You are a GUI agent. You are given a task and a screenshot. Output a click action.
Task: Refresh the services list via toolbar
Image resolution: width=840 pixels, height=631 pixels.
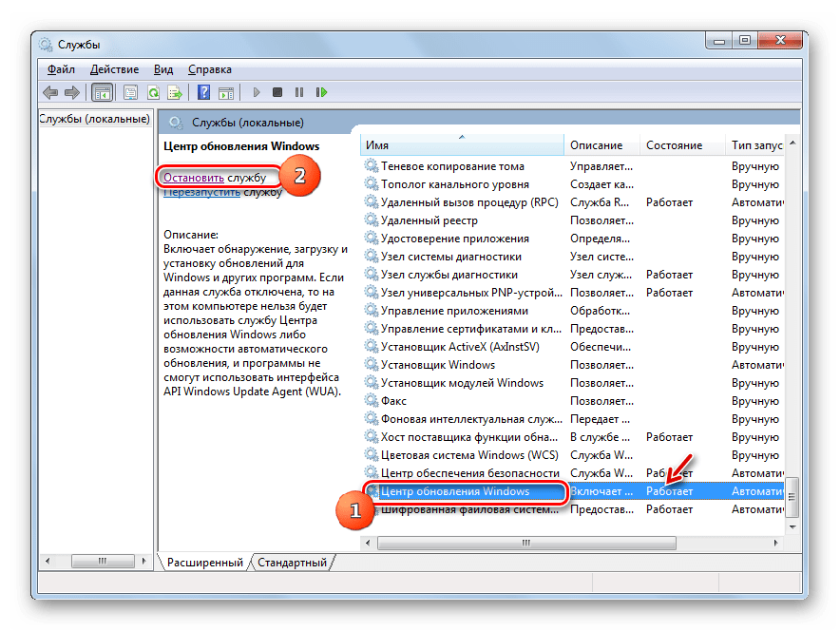153,93
